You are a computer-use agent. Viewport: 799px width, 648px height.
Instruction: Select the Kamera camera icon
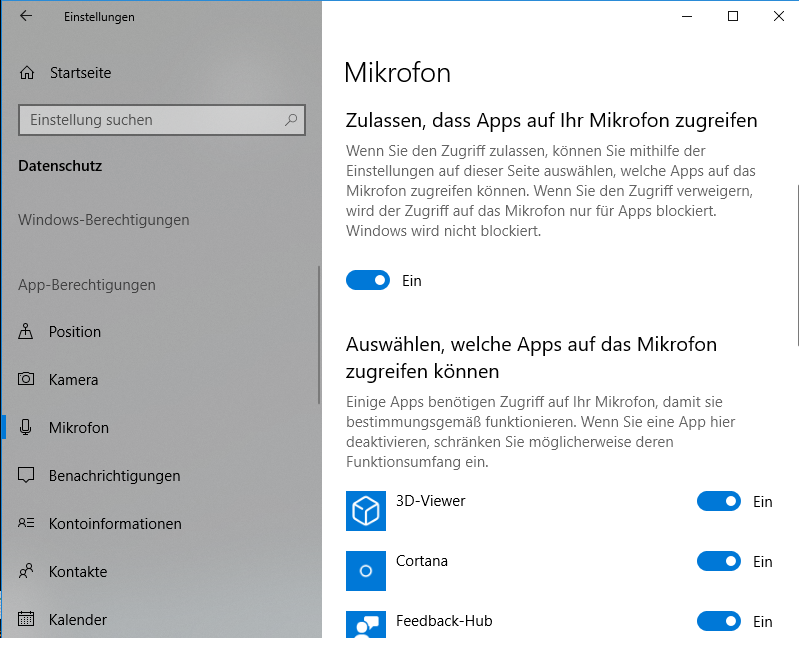pyautogui.click(x=26, y=379)
